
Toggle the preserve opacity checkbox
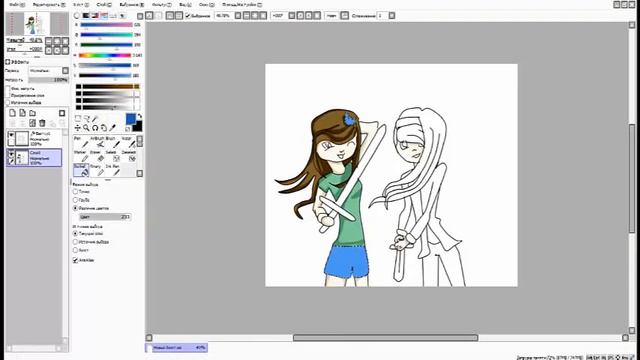pos(8,88)
